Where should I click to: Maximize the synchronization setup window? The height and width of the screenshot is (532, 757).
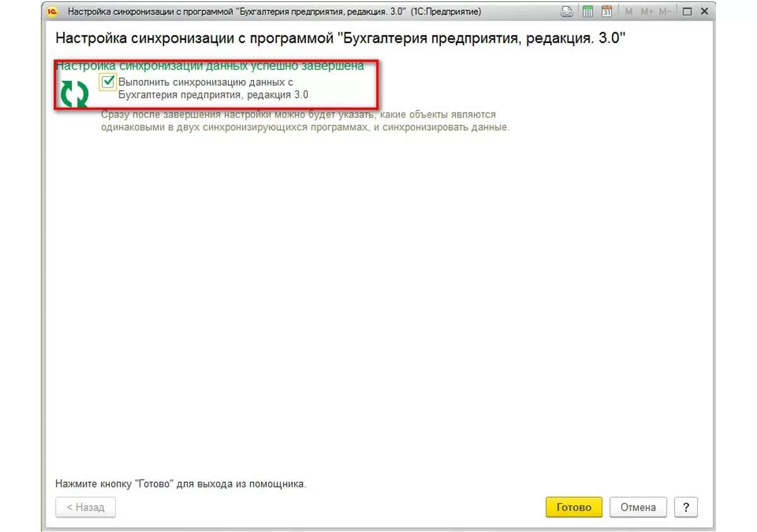[x=688, y=11]
